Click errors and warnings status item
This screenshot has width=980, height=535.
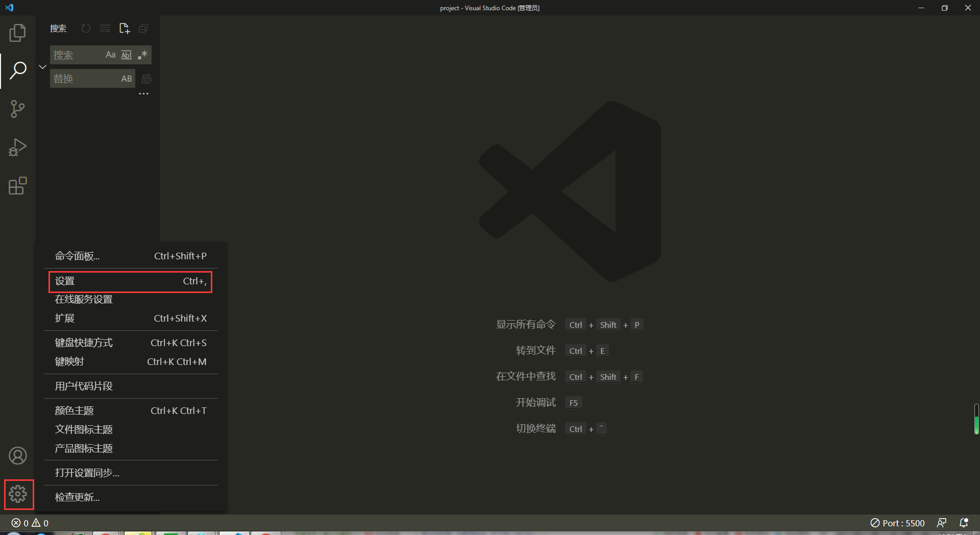pyautogui.click(x=30, y=523)
